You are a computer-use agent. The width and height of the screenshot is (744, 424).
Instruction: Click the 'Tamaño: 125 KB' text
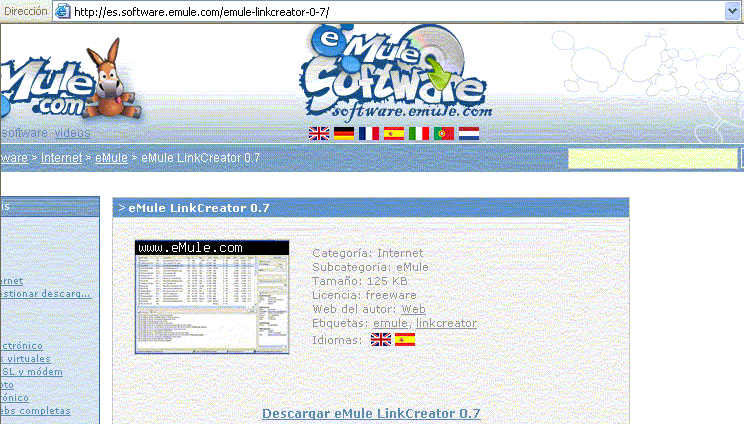click(360, 281)
